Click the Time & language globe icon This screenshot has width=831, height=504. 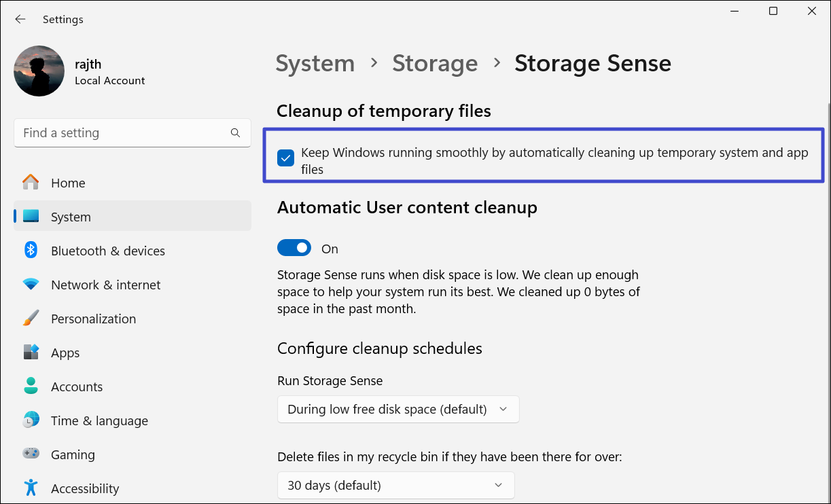(x=31, y=420)
